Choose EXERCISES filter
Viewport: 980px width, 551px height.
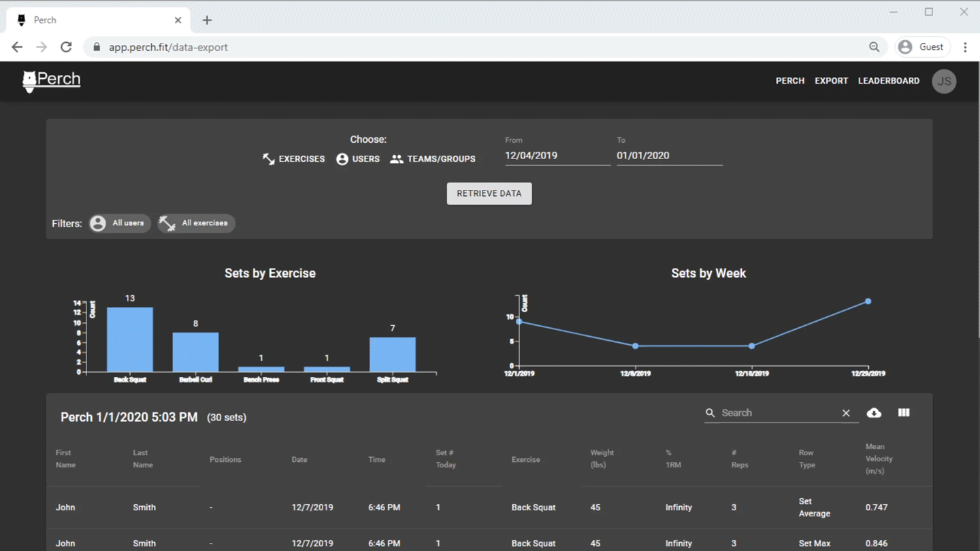(x=294, y=158)
